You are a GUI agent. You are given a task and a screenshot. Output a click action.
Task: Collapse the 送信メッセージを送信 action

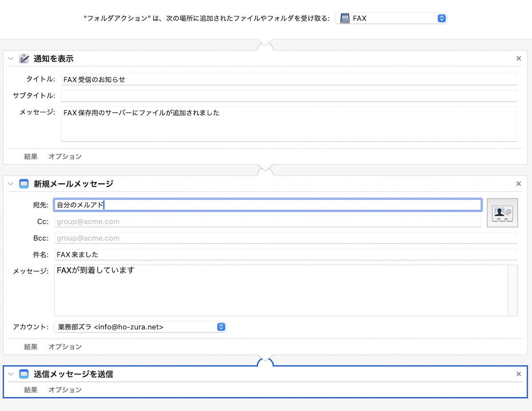point(11,374)
